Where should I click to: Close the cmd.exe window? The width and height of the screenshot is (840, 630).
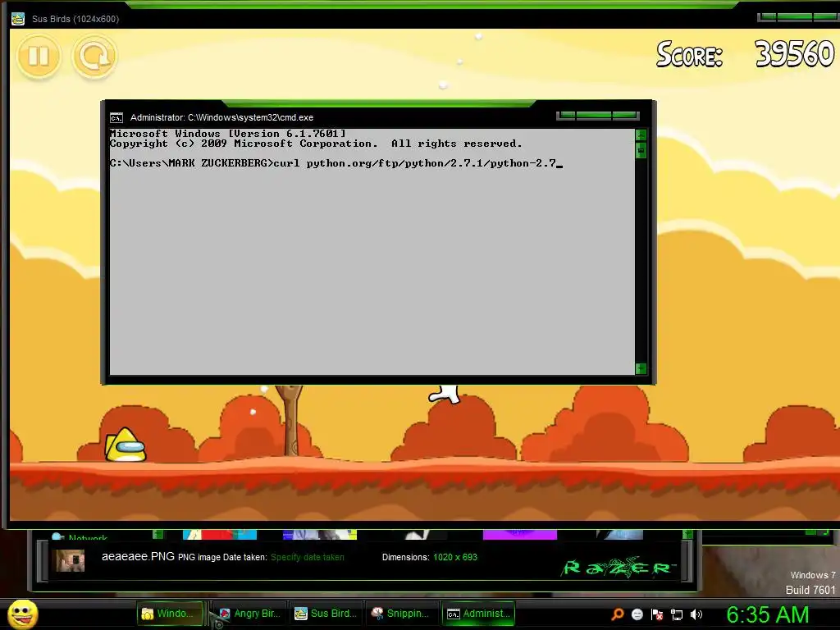pos(626,115)
